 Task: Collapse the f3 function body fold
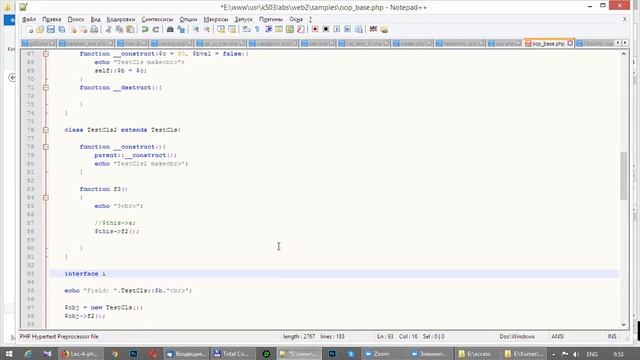pyautogui.click(x=46, y=198)
